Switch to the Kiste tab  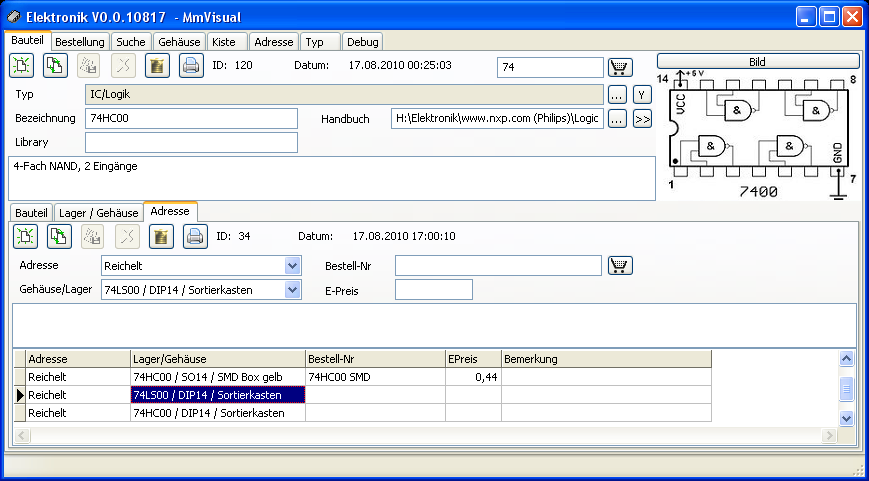pyautogui.click(x=227, y=42)
